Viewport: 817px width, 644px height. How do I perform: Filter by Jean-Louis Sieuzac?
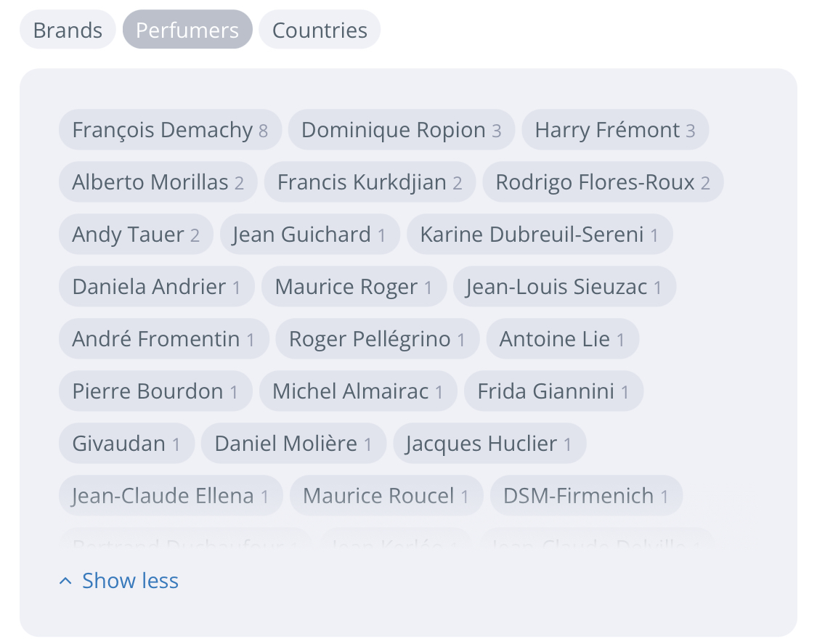564,287
